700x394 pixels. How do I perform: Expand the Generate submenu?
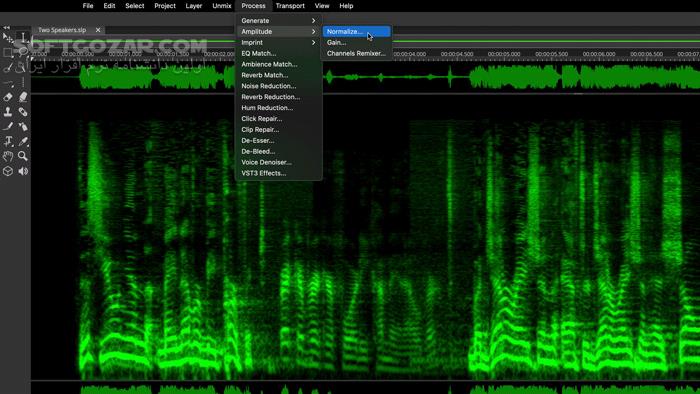(x=279, y=21)
